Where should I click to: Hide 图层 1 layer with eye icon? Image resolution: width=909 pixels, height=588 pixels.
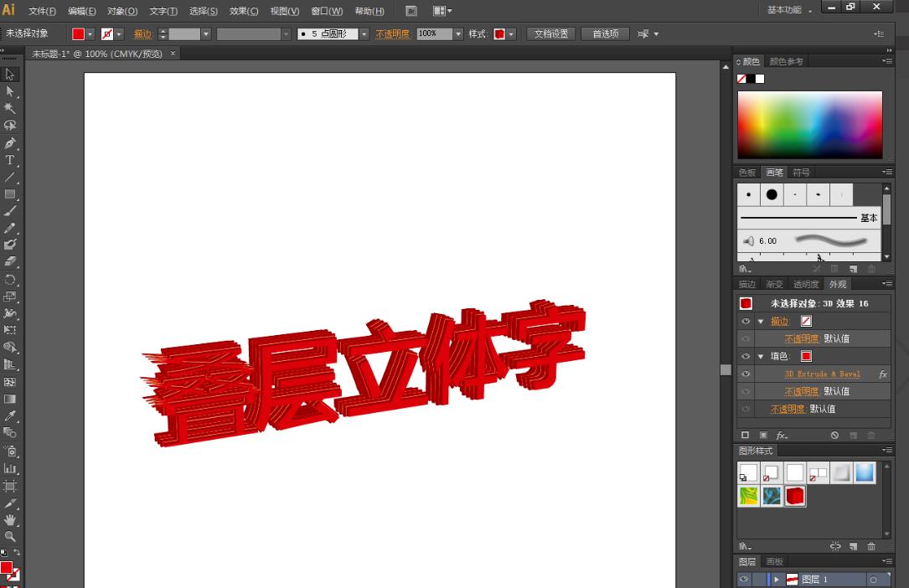click(744, 579)
